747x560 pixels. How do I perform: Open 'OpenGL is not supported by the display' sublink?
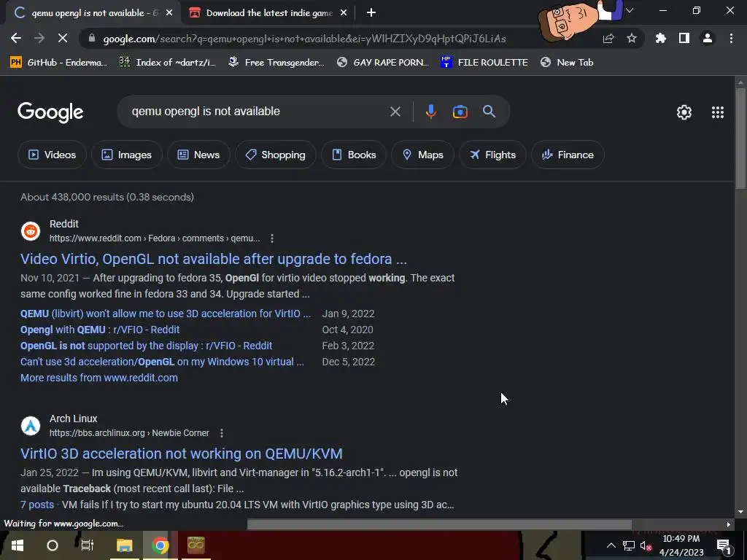coord(146,346)
